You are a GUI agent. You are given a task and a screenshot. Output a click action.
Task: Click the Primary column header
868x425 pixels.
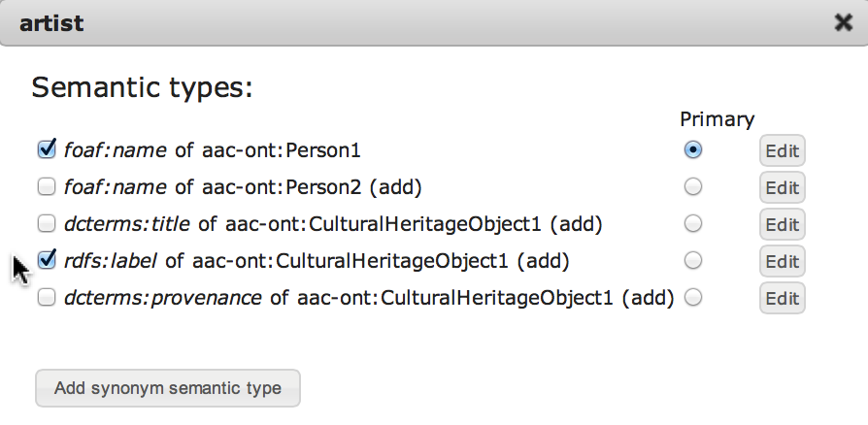click(x=717, y=119)
